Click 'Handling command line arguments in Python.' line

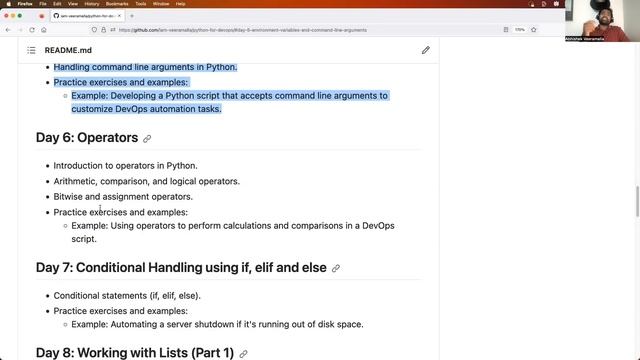click(145, 67)
